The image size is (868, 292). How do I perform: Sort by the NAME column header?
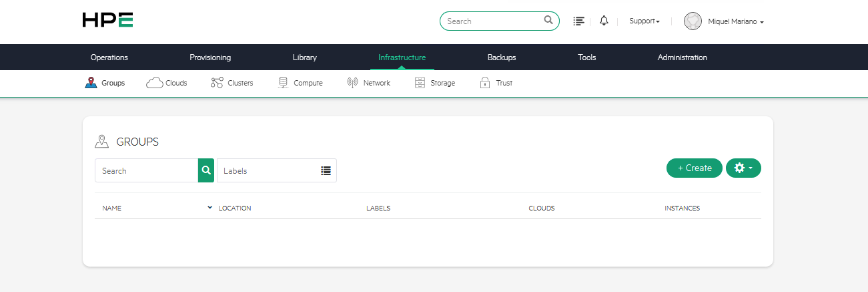click(x=112, y=208)
